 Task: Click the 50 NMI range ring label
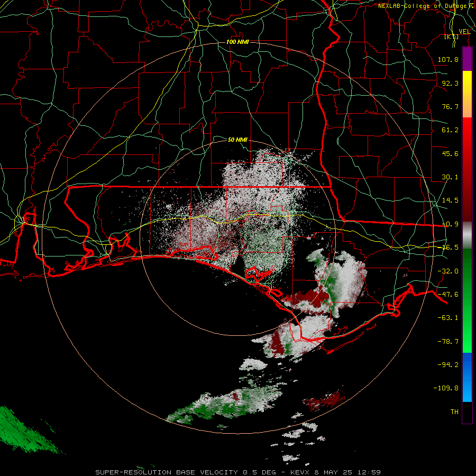pos(237,140)
